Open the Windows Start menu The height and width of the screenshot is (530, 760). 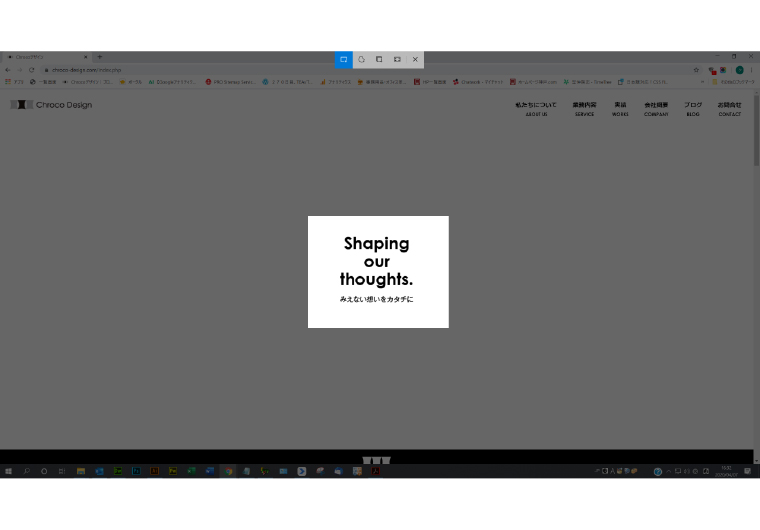point(9,471)
